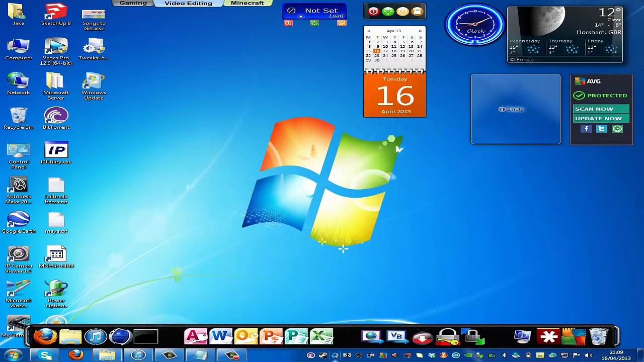Open Microsoft PowerPoint from the dock
644x362 pixels.
click(271, 336)
